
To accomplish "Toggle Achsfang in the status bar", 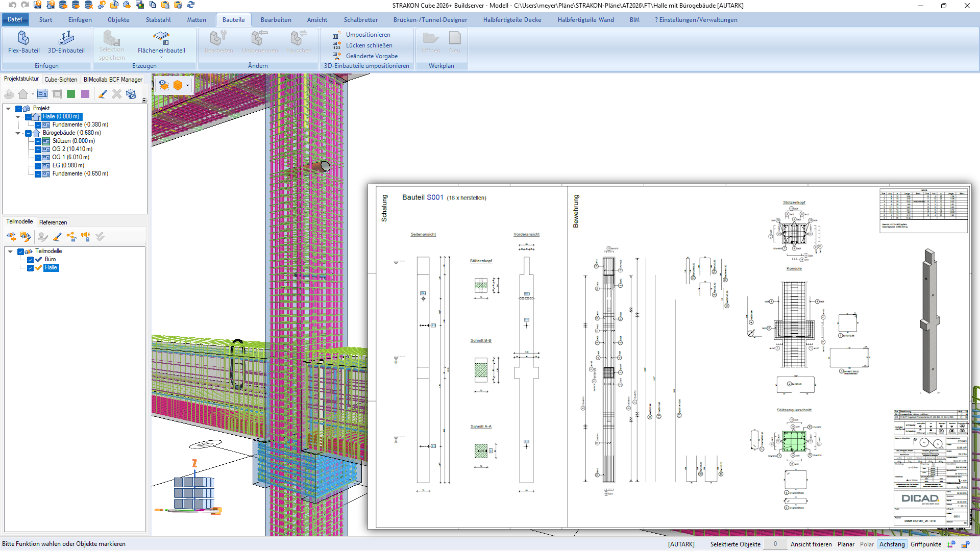I will pos(892,544).
